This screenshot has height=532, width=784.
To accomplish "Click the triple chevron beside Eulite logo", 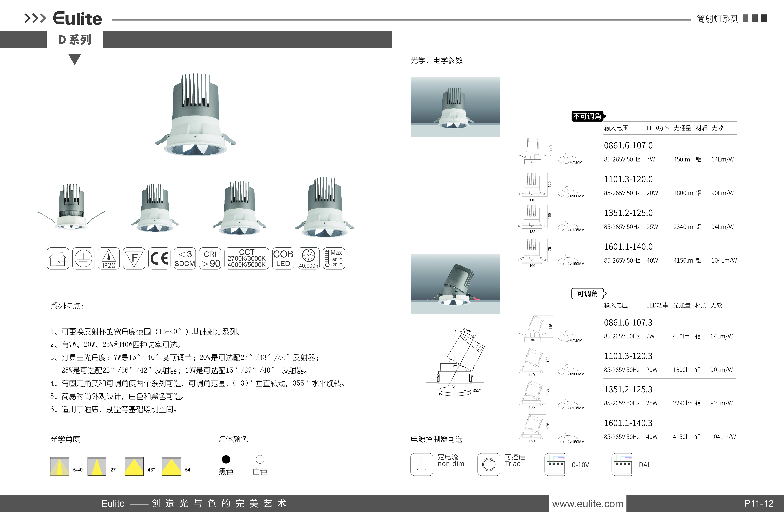I will [x=35, y=18].
